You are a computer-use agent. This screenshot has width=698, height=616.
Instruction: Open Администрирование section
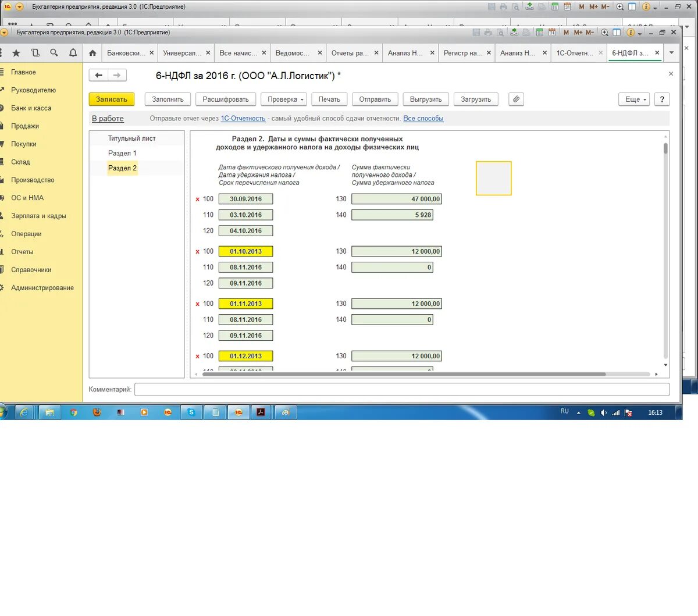(x=42, y=288)
